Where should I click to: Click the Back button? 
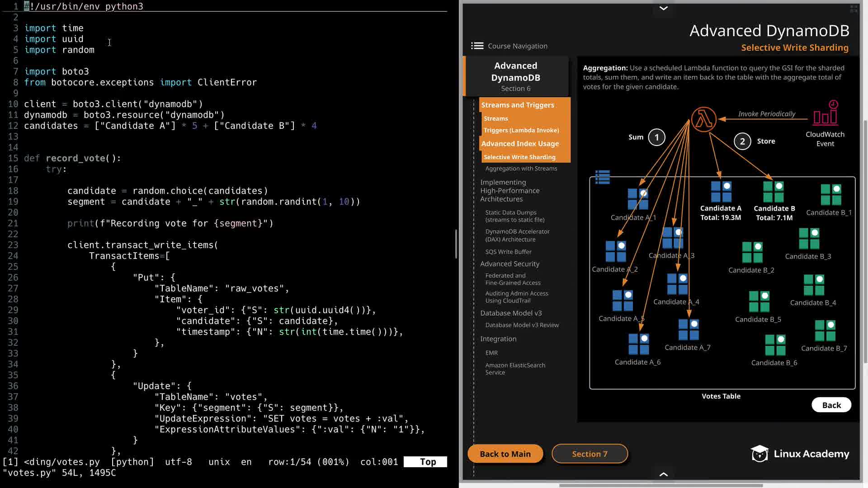click(831, 405)
